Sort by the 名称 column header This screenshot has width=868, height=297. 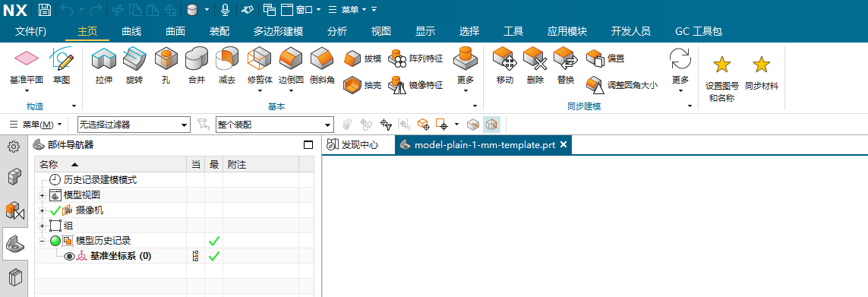click(x=111, y=165)
